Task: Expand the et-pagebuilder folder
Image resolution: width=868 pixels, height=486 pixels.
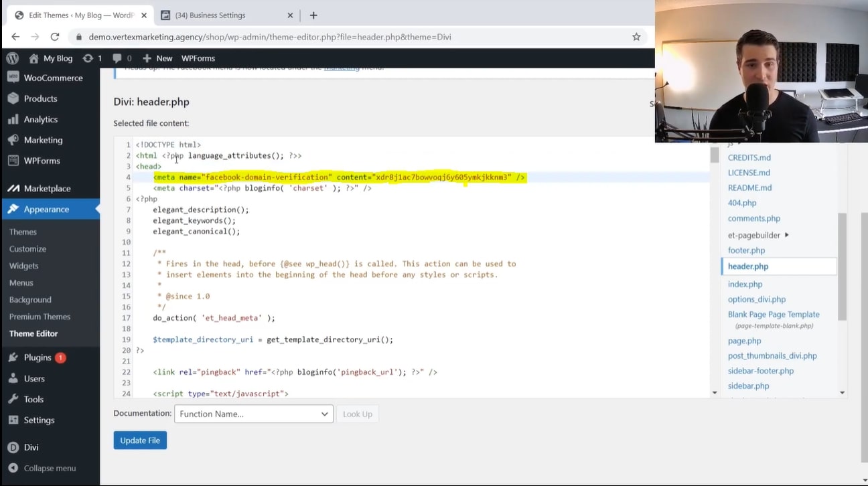Action: click(758, 235)
